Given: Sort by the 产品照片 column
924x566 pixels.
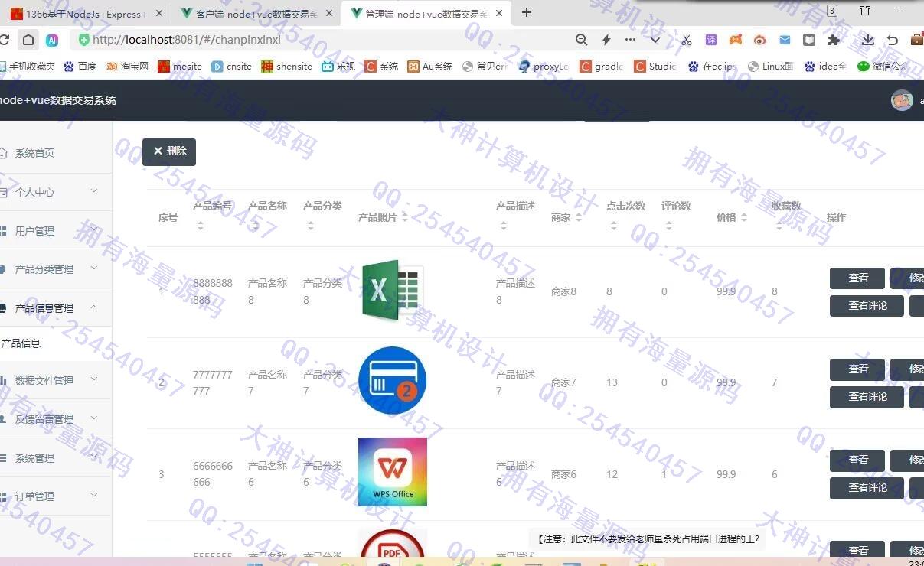Looking at the screenshot, I should pyautogui.click(x=404, y=218).
